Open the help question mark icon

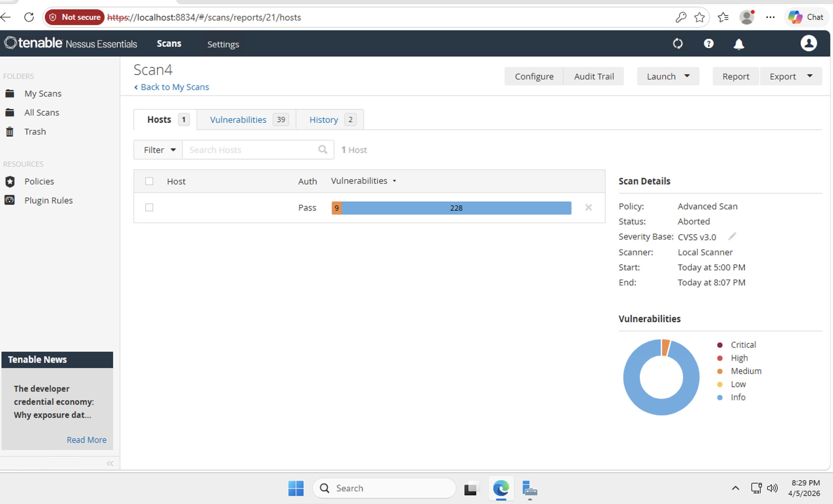coord(708,44)
